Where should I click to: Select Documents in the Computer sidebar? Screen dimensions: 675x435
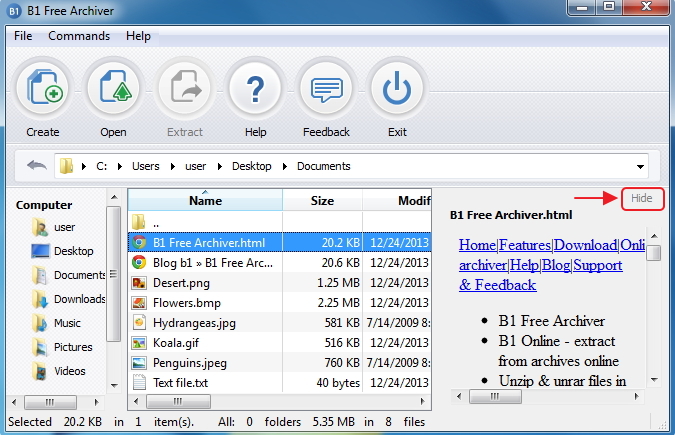point(79,275)
